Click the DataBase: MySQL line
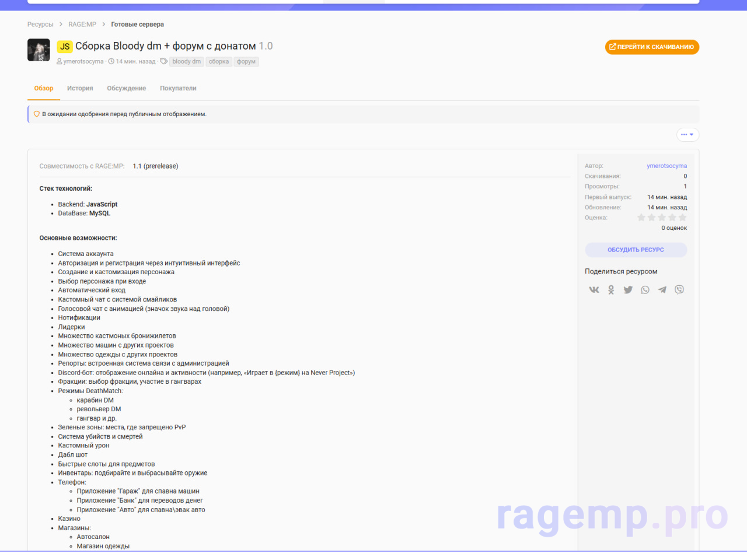The image size is (747, 560). [84, 213]
